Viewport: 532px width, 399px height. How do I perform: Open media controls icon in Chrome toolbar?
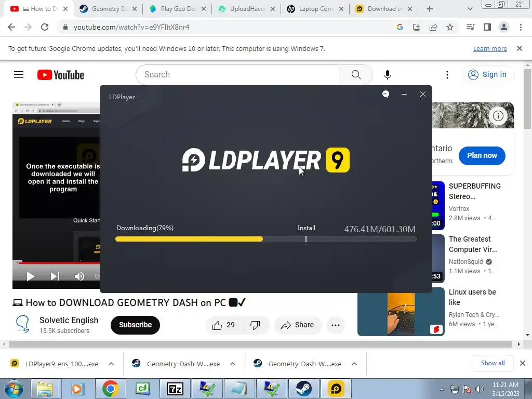pyautogui.click(x=470, y=27)
